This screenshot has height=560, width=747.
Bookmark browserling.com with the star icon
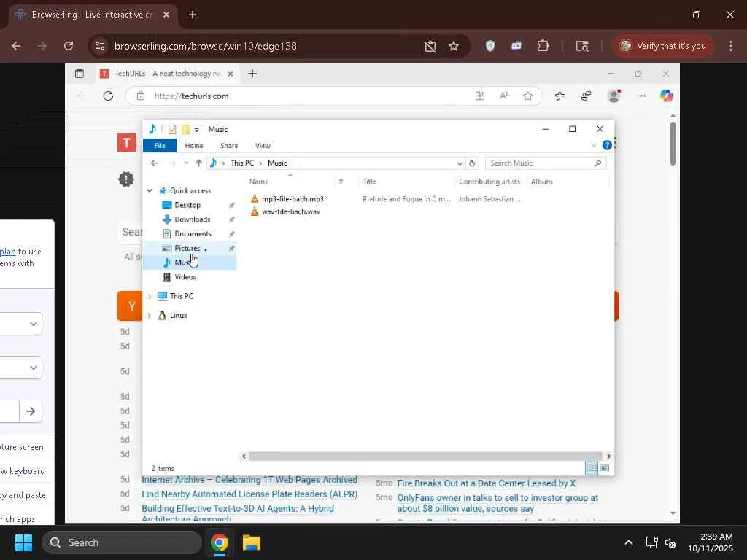click(454, 46)
